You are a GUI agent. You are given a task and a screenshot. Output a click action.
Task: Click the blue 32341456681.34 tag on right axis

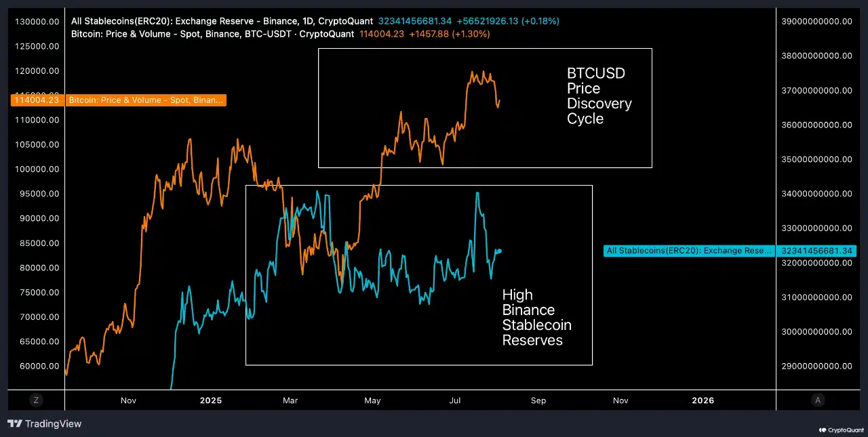[816, 251]
